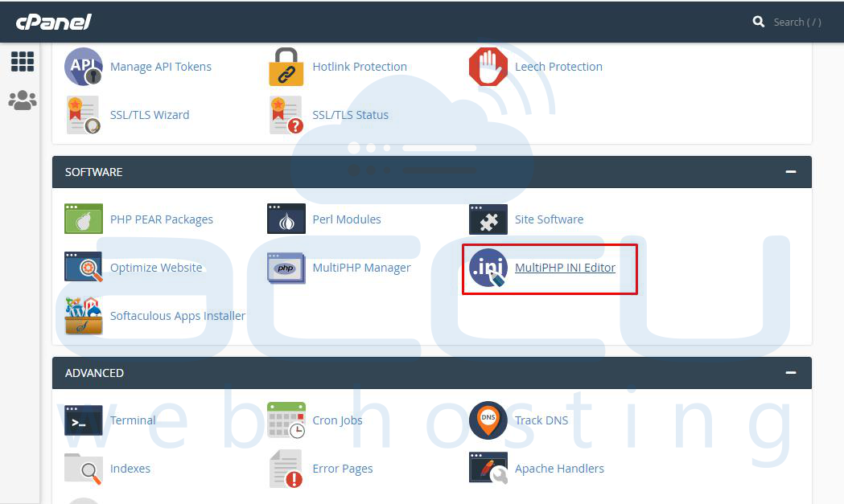This screenshot has width=844, height=504.
Task: Open the Optimize Website link
Action: [156, 268]
